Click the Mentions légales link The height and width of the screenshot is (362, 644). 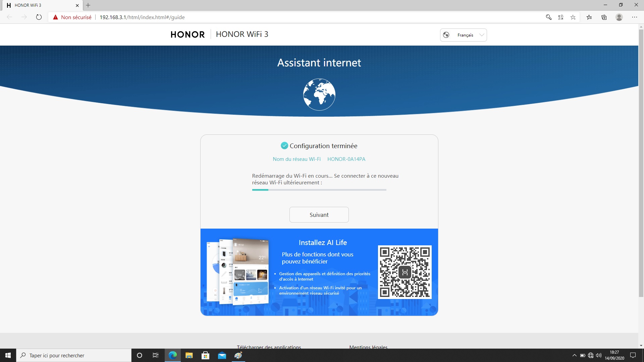coord(368,347)
